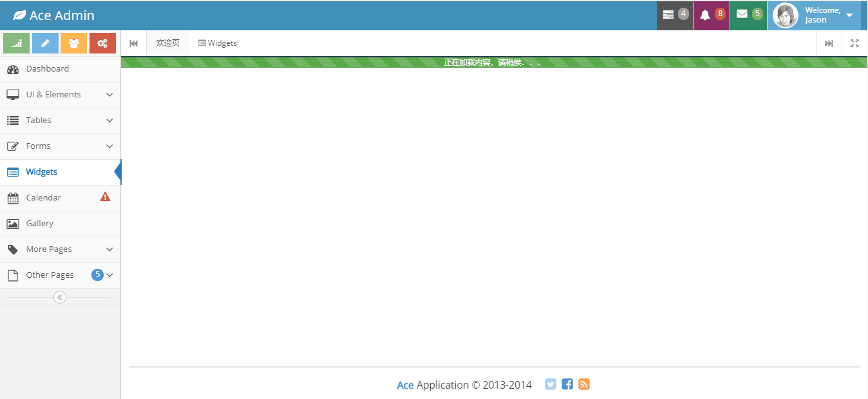Select Widgets in the sidebar
This screenshot has width=868, height=399.
pos(61,172)
